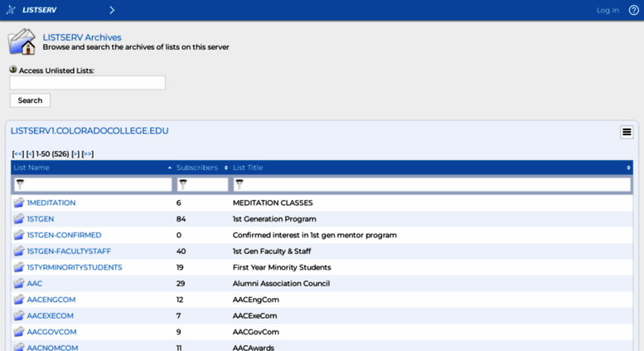Click the text 'AACEngCom' title
The width and height of the screenshot is (644, 351).
pyautogui.click(x=256, y=300)
